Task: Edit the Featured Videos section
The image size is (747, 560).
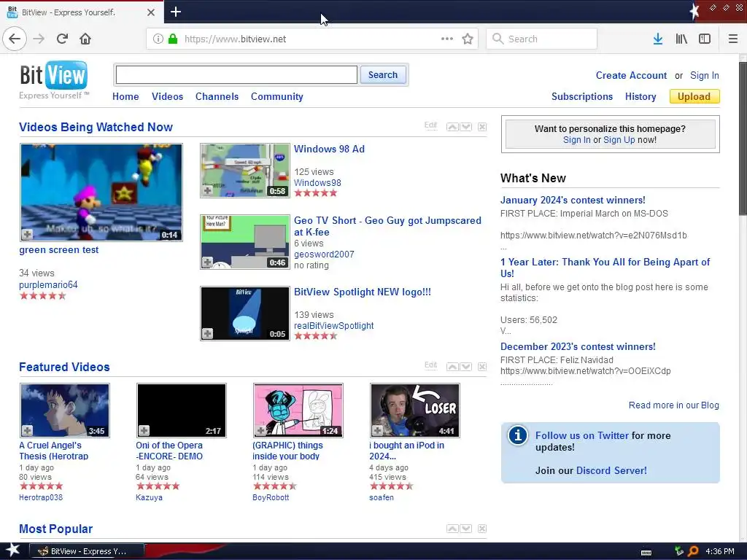Action: pyautogui.click(x=430, y=365)
